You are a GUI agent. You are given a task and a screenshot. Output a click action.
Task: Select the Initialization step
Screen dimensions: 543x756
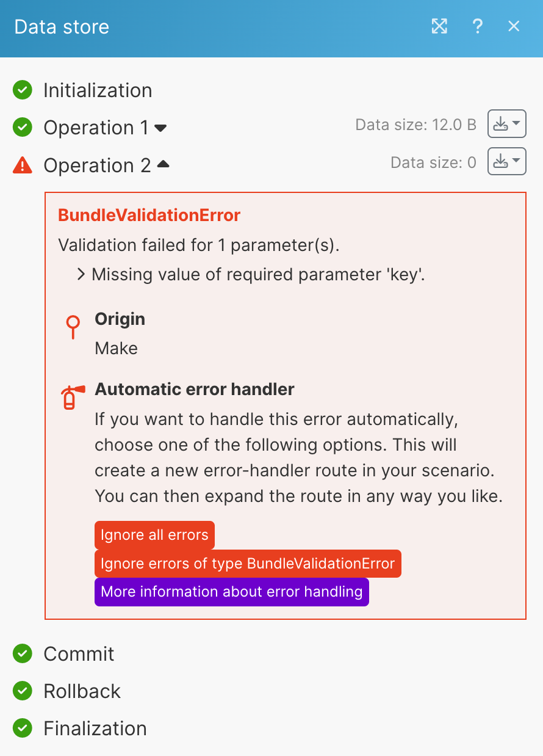(98, 90)
